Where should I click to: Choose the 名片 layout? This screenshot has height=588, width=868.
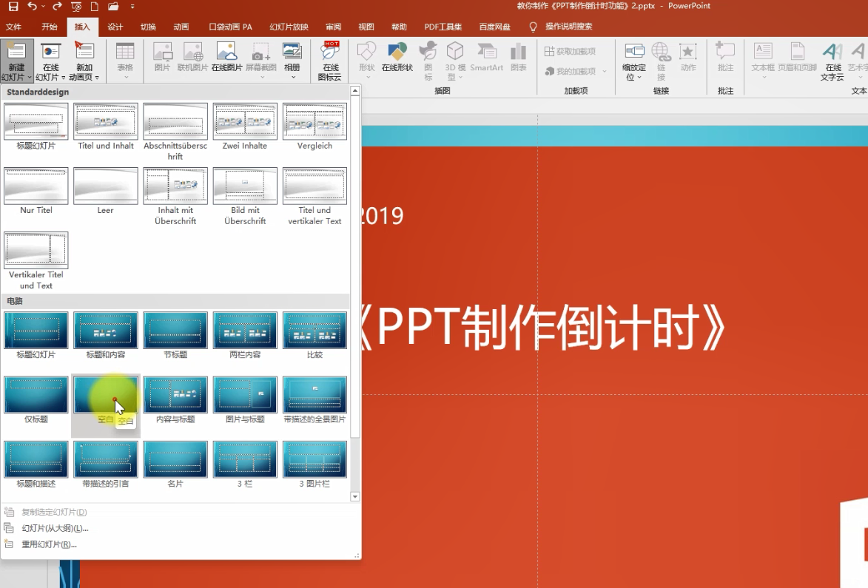click(x=175, y=464)
